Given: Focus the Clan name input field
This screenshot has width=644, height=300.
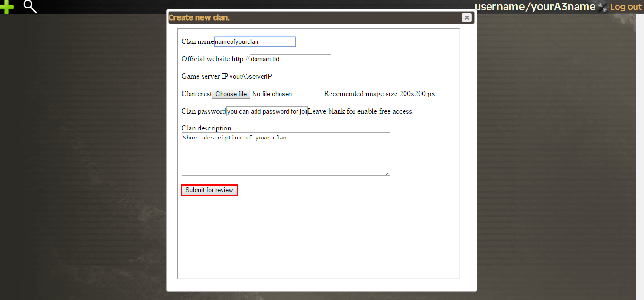Looking at the screenshot, I should (255, 41).
